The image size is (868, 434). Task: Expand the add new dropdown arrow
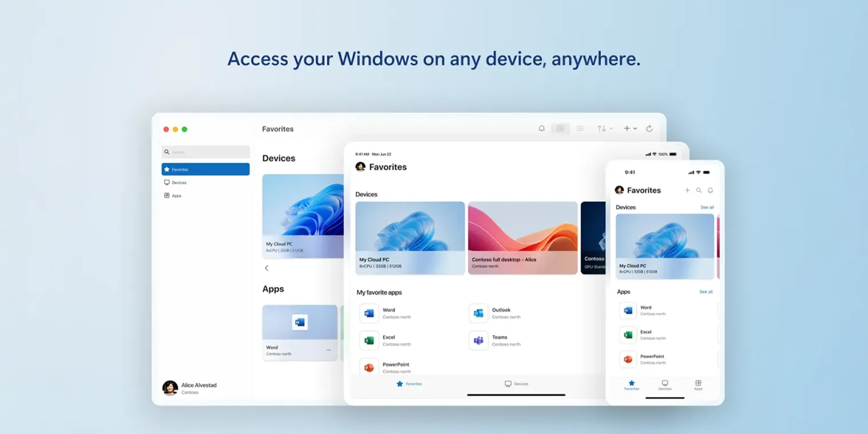coord(634,128)
